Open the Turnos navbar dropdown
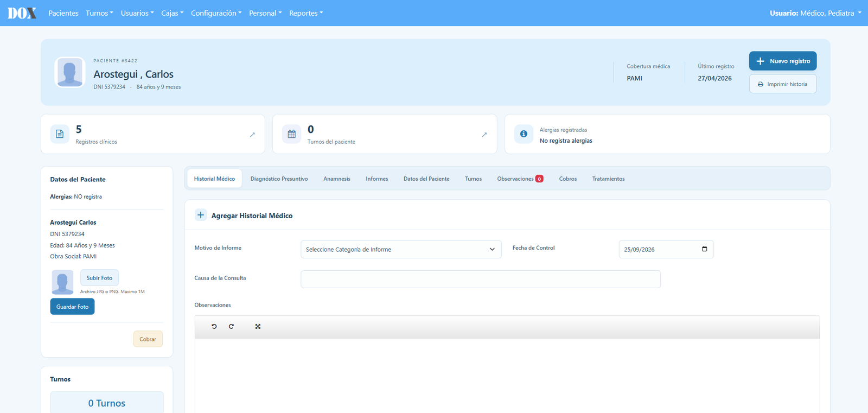The width and height of the screenshot is (868, 413). pos(99,13)
